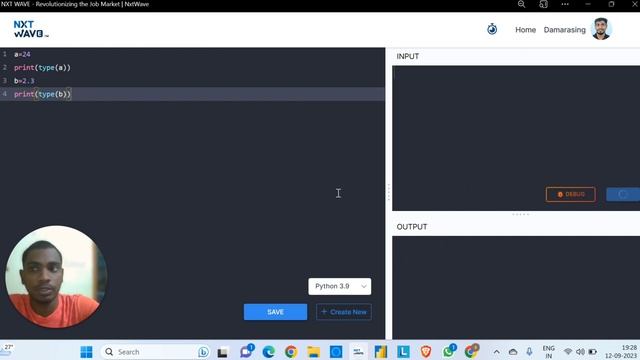Open the blue L app on taskbar
The height and width of the screenshot is (360, 640).
[403, 351]
